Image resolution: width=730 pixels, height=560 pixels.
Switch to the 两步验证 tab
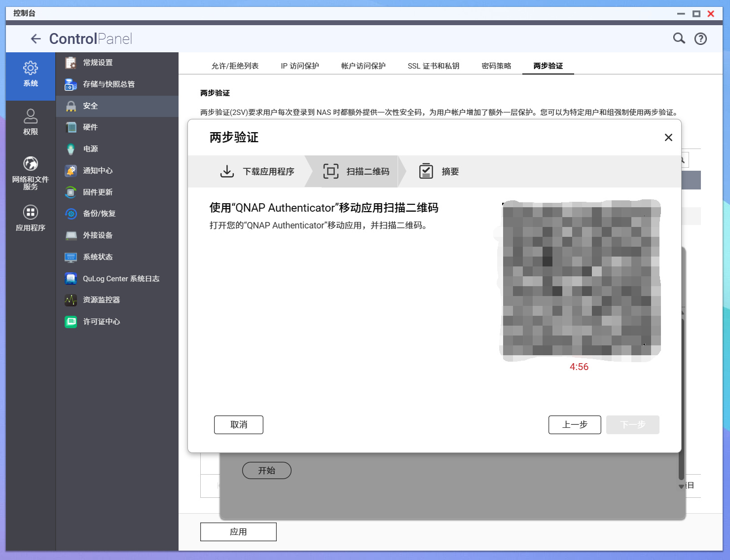tap(548, 66)
